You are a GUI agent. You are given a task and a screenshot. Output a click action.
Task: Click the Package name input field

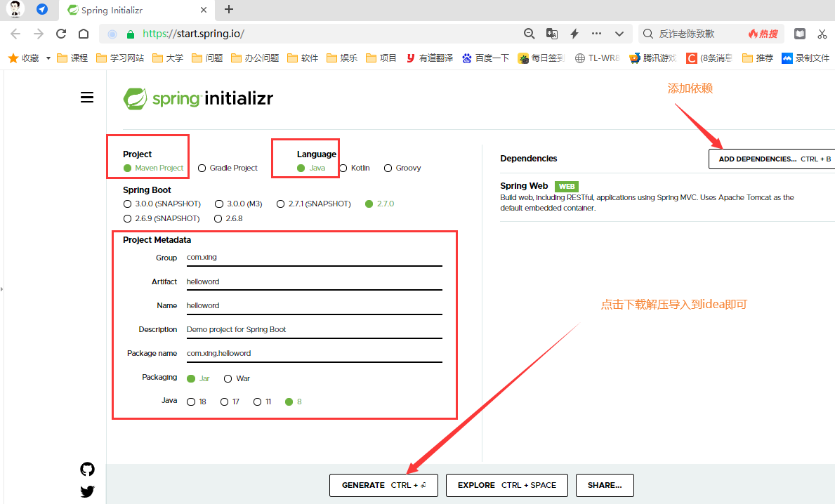point(314,353)
